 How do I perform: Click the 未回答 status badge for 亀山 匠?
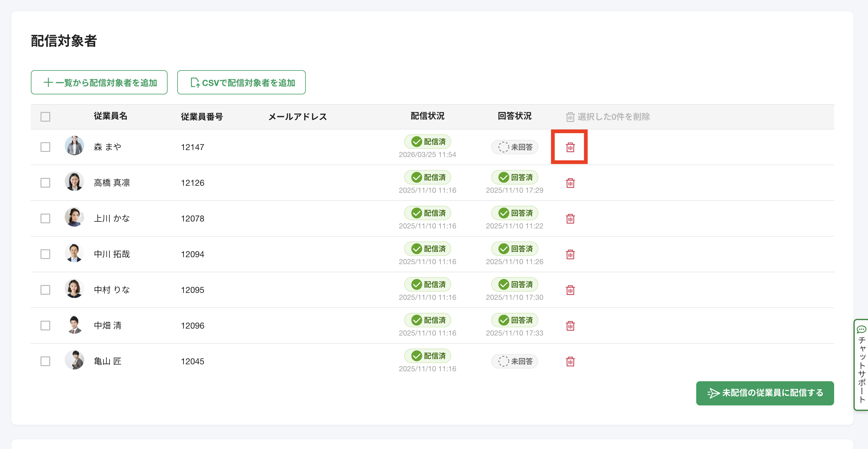514,361
